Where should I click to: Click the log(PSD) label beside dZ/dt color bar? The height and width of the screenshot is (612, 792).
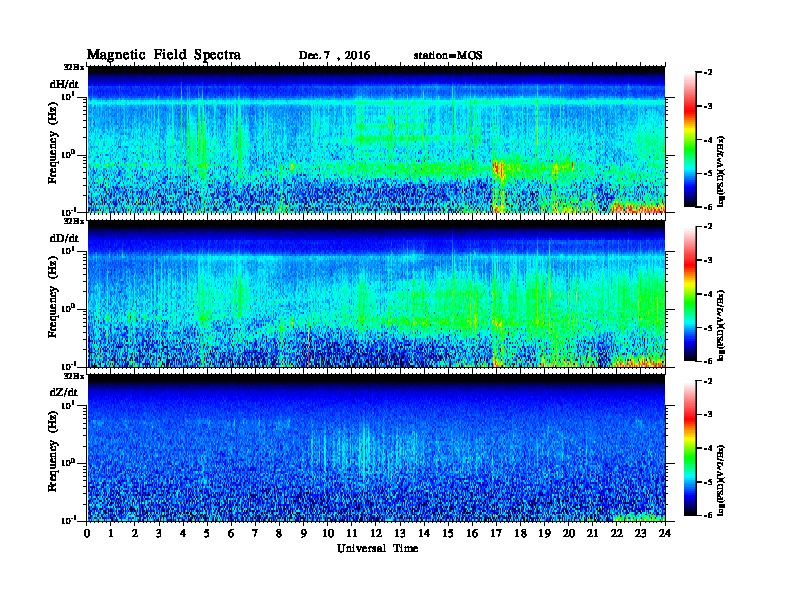click(x=721, y=480)
